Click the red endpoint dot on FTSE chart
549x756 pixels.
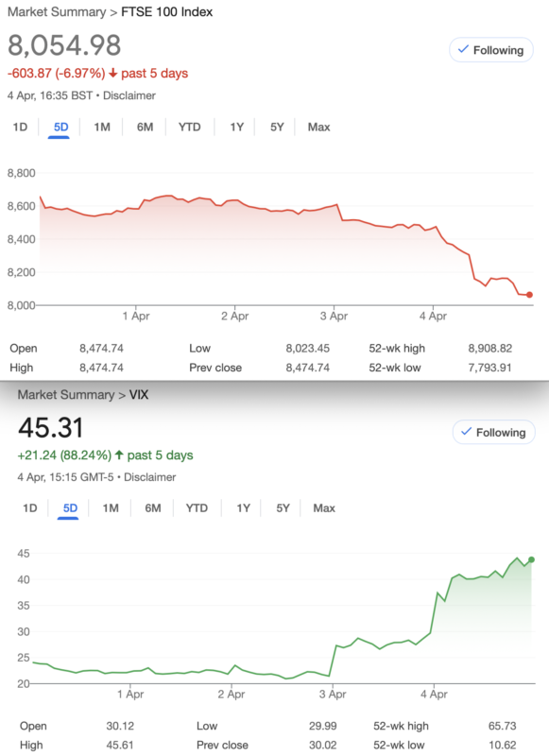point(529,295)
